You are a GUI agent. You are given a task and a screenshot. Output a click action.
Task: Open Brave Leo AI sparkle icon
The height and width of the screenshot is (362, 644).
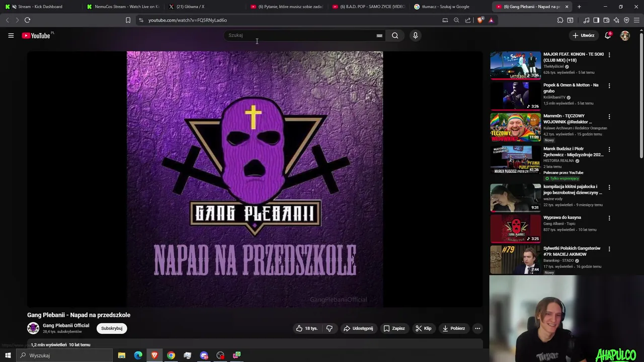[616, 20]
